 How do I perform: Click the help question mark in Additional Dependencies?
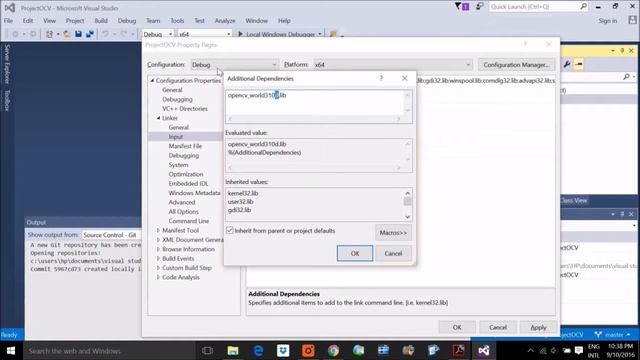point(381,78)
